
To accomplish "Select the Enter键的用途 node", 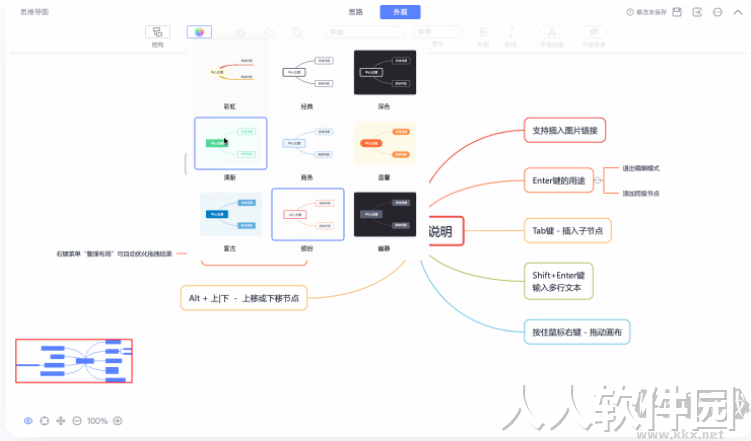I will pos(558,181).
